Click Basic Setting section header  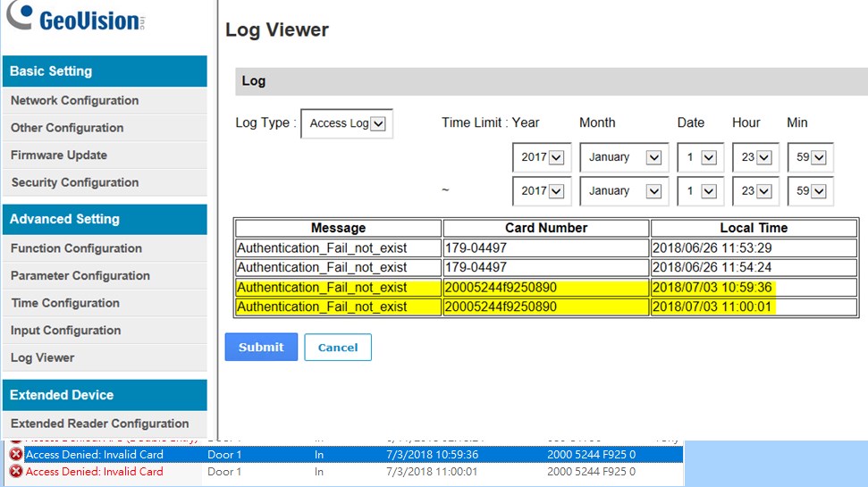pos(105,71)
